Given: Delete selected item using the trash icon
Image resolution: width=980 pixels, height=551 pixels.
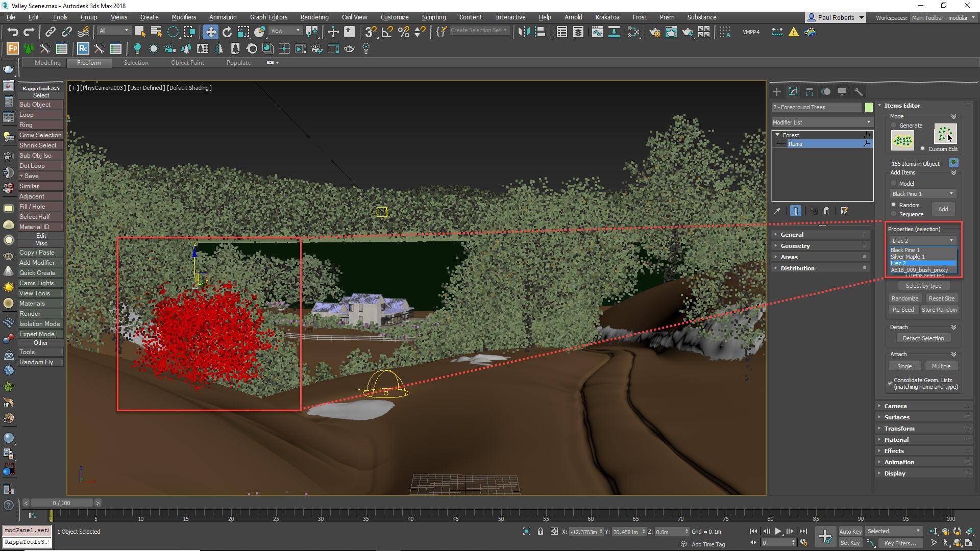Looking at the screenshot, I should tap(826, 211).
